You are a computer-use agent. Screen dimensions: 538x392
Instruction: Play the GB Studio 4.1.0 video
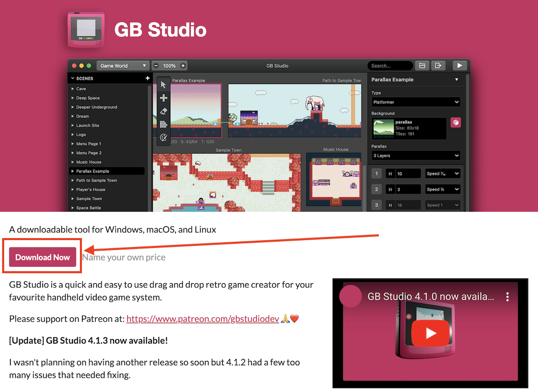click(430, 333)
